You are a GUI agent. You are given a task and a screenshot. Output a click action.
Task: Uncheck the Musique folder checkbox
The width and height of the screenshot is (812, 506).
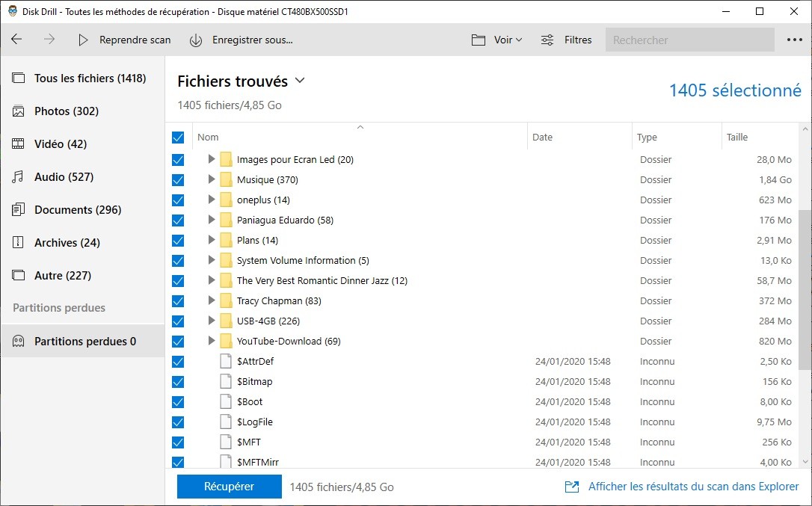(178, 180)
